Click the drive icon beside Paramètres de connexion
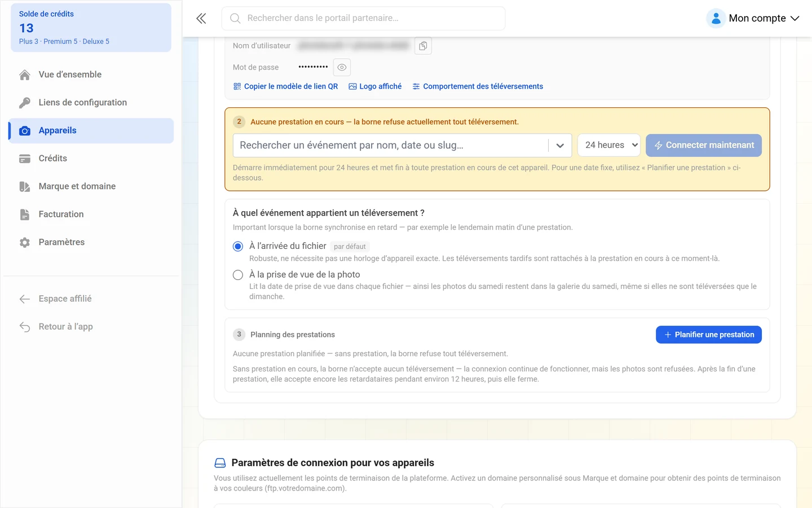Image resolution: width=812 pixels, height=508 pixels. tap(220, 463)
